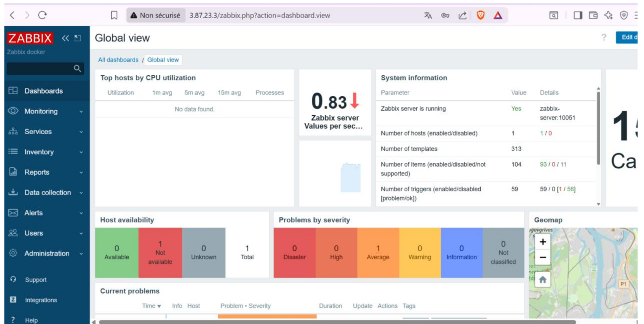Click the red Not available hosts tile
644x324 pixels.
[x=160, y=253]
